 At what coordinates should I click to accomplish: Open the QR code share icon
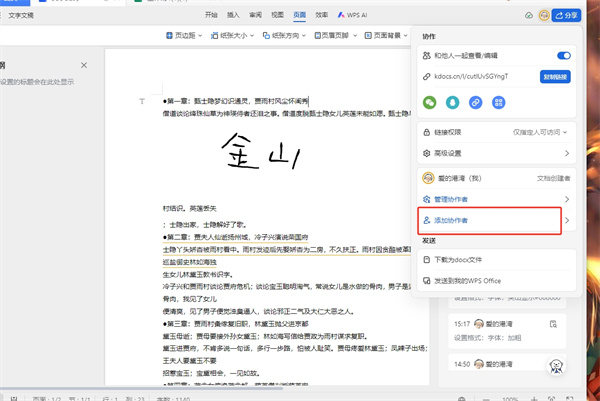click(x=499, y=101)
